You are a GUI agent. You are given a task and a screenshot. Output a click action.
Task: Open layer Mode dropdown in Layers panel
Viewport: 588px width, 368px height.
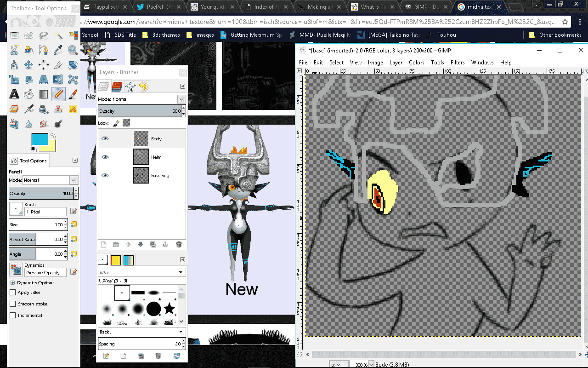point(181,99)
